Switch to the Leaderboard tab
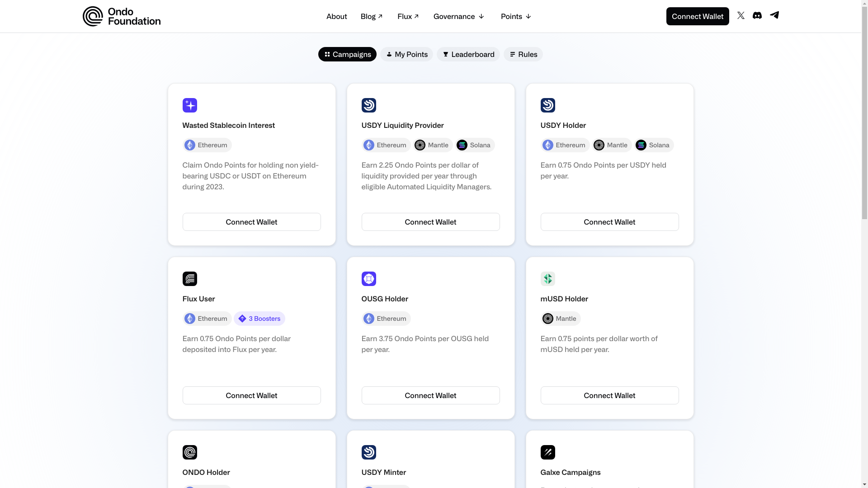The height and width of the screenshot is (488, 868). pos(468,54)
